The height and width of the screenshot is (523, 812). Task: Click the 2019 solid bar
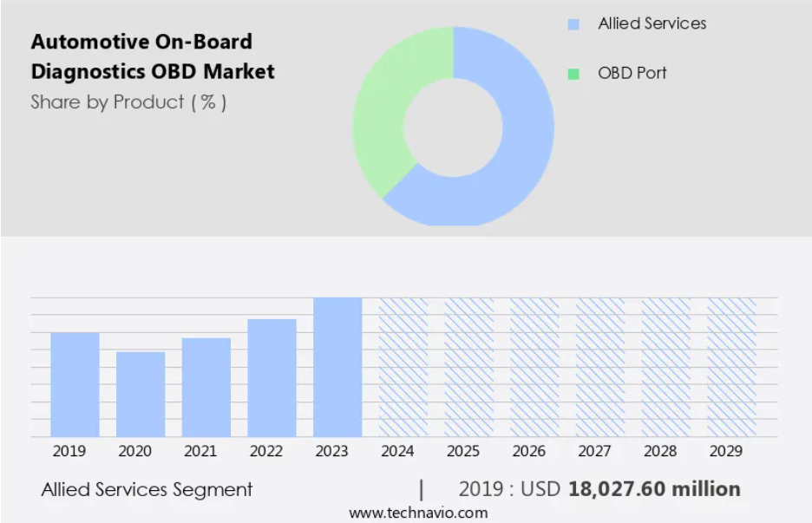coord(75,384)
